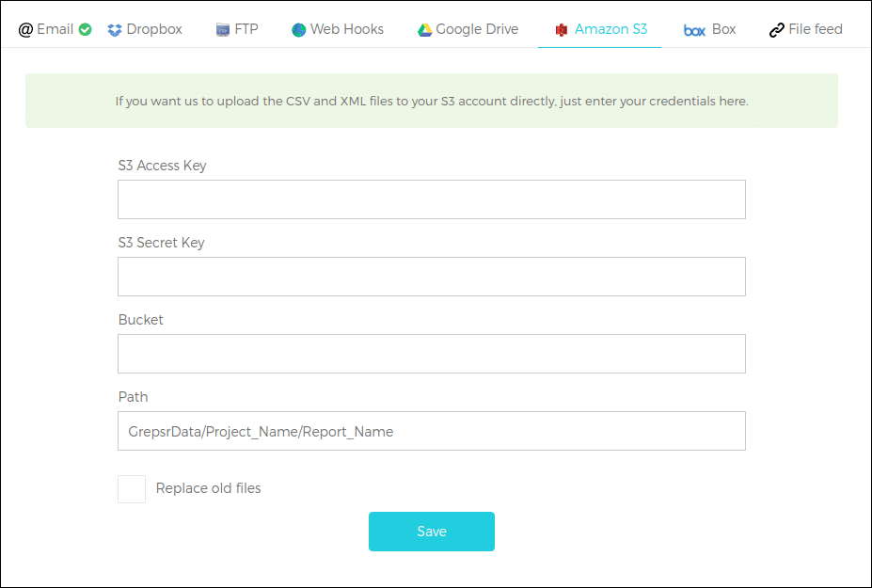Image resolution: width=872 pixels, height=588 pixels.
Task: Click the Bucket label
Action: click(x=141, y=319)
